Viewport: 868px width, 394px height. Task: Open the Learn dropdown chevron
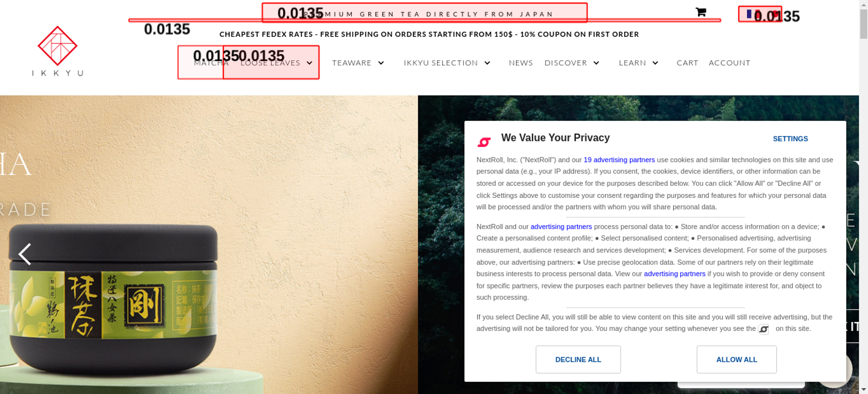tap(655, 63)
